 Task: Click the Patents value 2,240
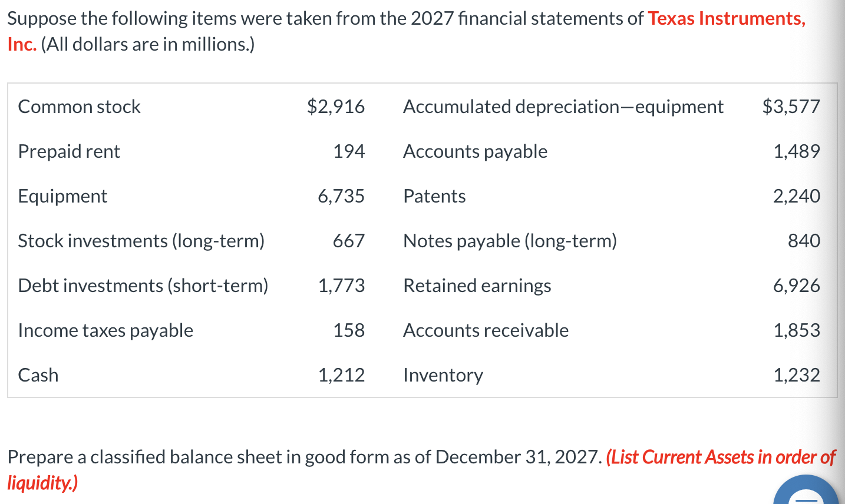(796, 196)
